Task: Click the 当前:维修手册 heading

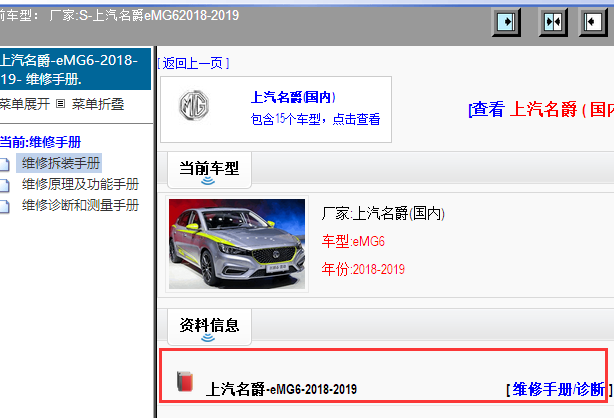Action: coord(40,142)
